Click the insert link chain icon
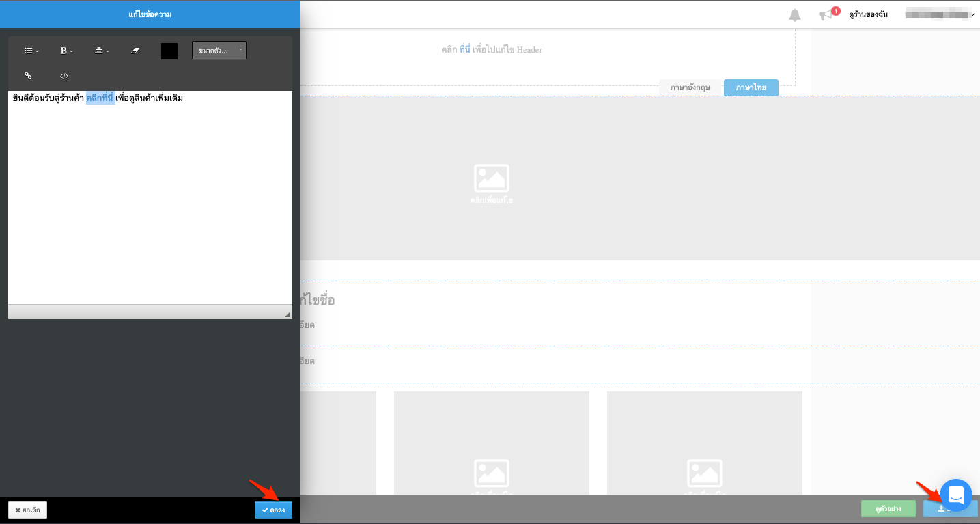Viewport: 980px width, 524px height. 28,76
